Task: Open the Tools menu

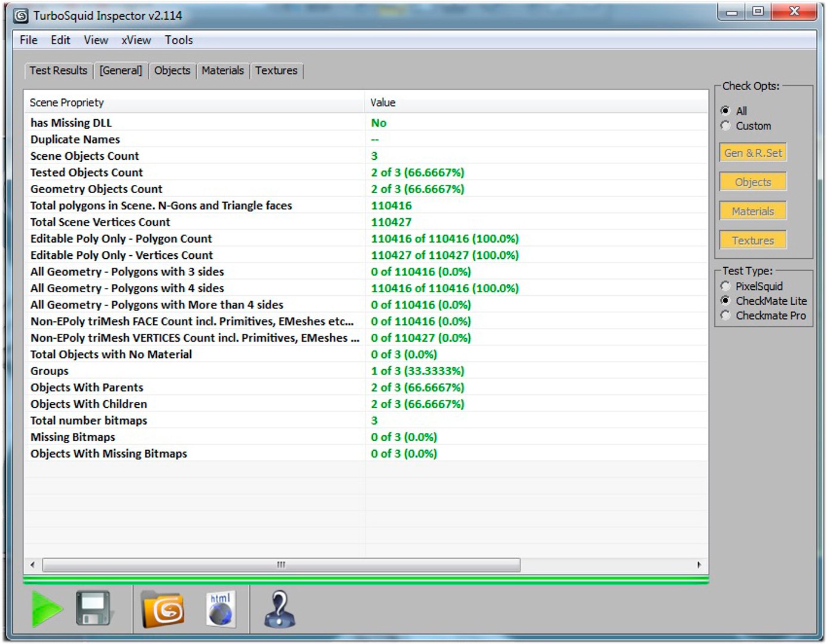Action: pyautogui.click(x=179, y=40)
